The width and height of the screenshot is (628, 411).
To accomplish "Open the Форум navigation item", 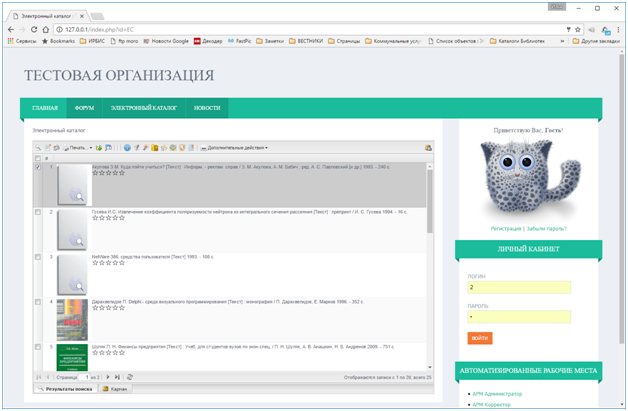I will [84, 107].
